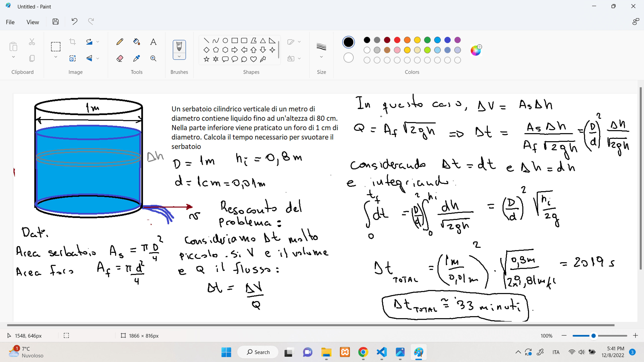
Task: Pick the purple color swatch
Action: point(458,40)
